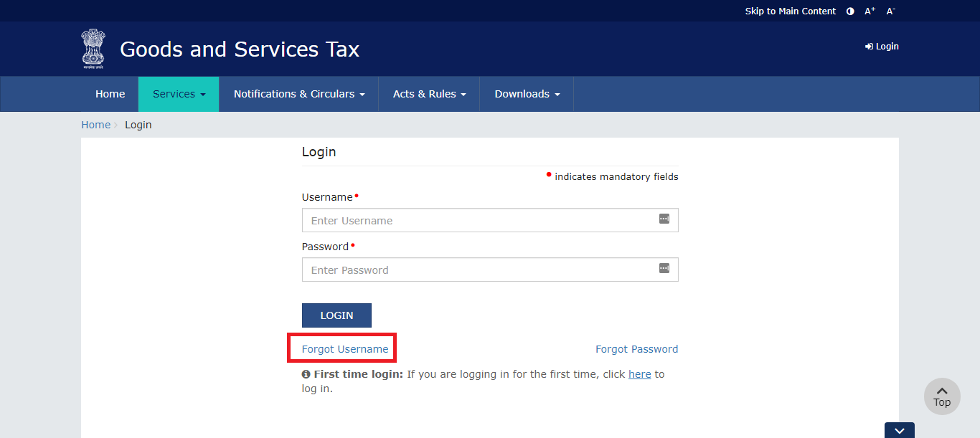Click the down chevron button at bottom right

(x=900, y=430)
